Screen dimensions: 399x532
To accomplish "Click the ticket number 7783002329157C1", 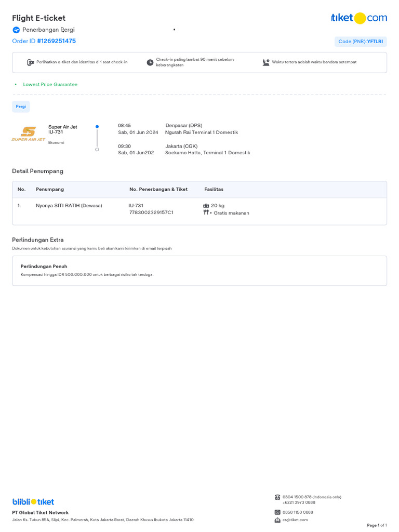I will coord(151,212).
